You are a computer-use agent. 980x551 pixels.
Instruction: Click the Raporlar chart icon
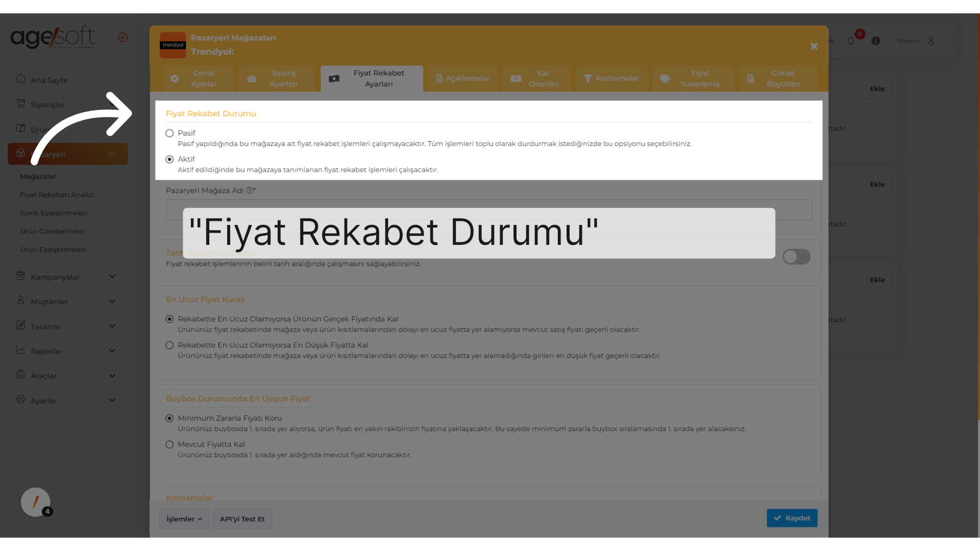[x=20, y=349]
